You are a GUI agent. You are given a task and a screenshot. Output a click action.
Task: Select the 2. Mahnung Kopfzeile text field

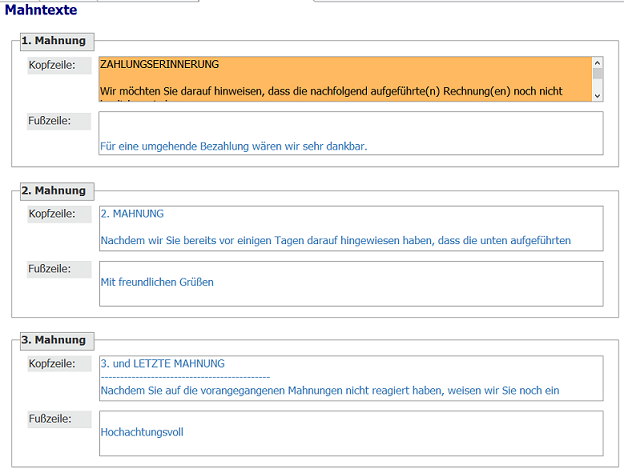pyautogui.click(x=350, y=228)
